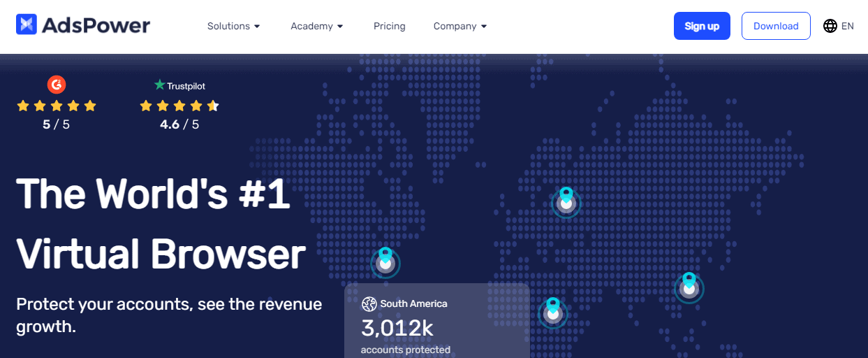Select the EN language label
The image size is (868, 358).
click(x=848, y=26)
